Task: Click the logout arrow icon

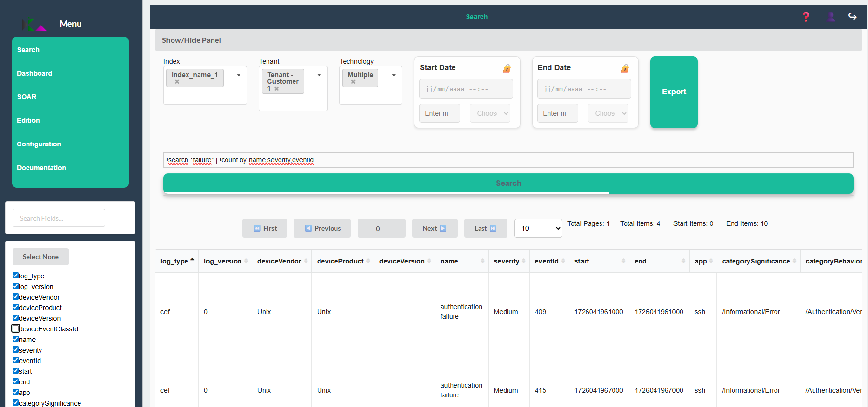Action: tap(853, 16)
